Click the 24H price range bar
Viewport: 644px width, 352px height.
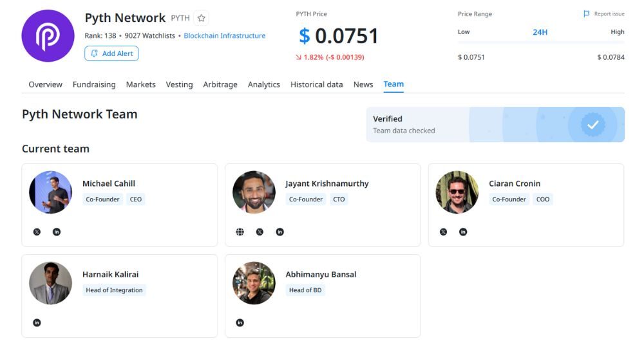(x=541, y=42)
